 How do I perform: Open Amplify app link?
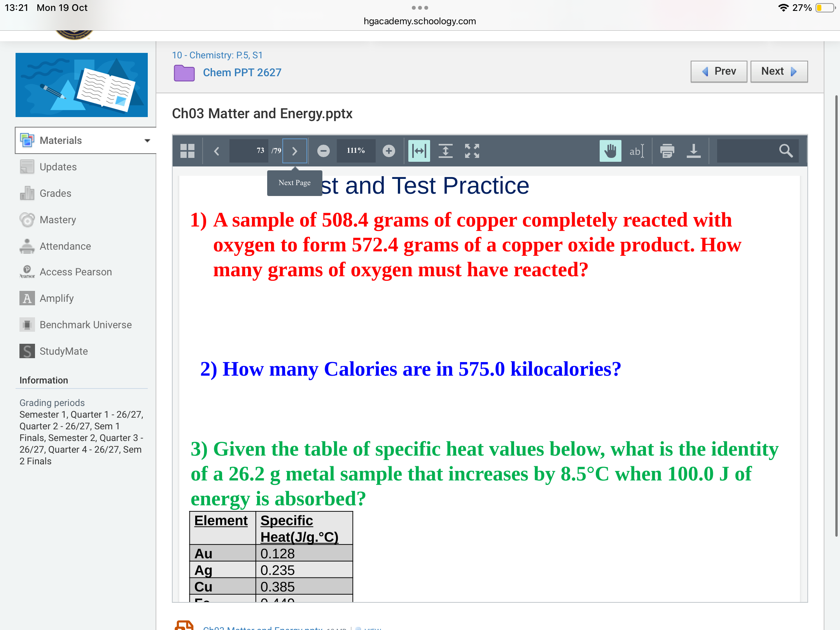(x=56, y=298)
